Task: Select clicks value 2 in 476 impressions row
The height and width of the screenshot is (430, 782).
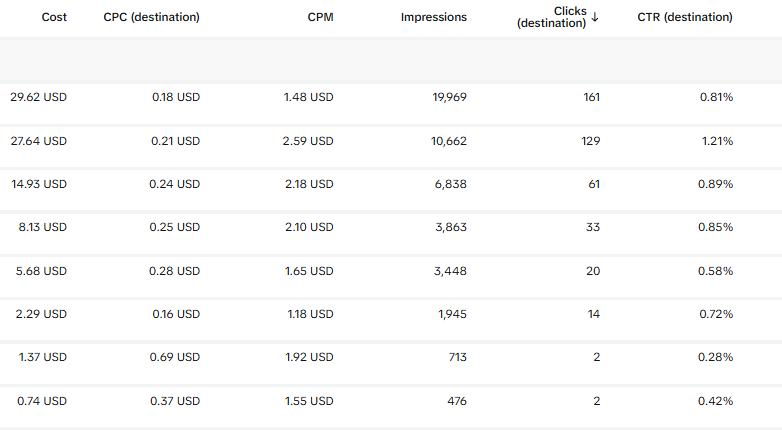Action: coord(596,401)
